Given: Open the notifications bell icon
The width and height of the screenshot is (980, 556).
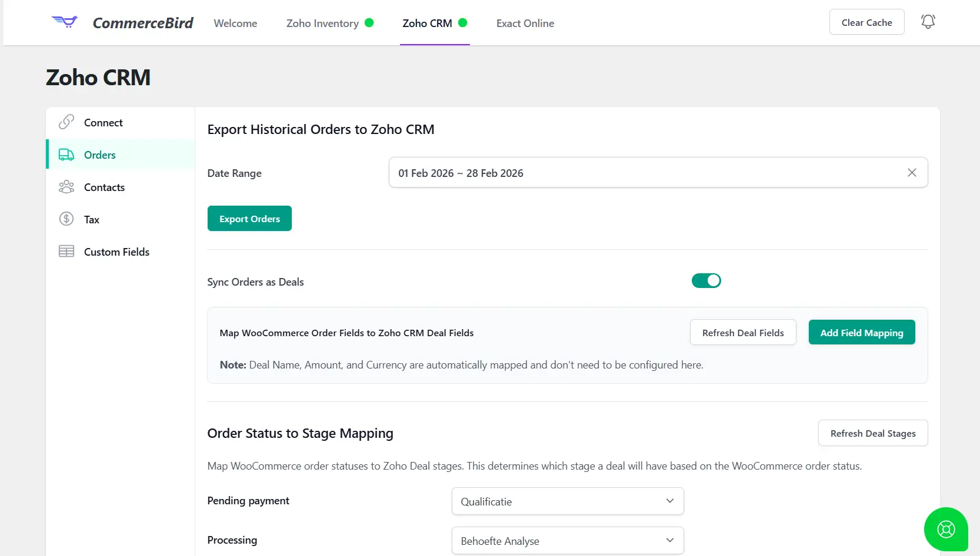Looking at the screenshot, I should tap(928, 22).
